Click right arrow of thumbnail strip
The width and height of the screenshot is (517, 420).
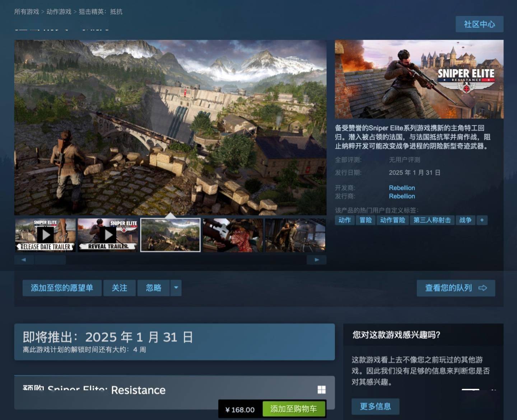(x=317, y=260)
